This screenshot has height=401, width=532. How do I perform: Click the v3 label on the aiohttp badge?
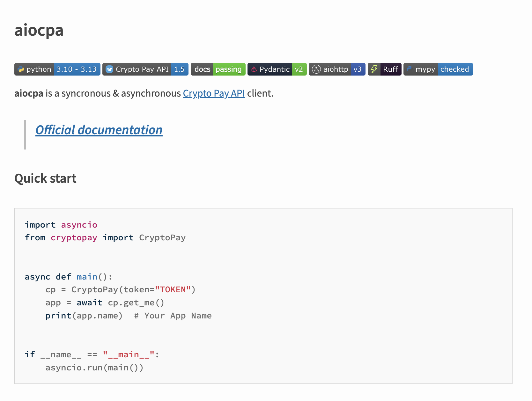pyautogui.click(x=358, y=69)
